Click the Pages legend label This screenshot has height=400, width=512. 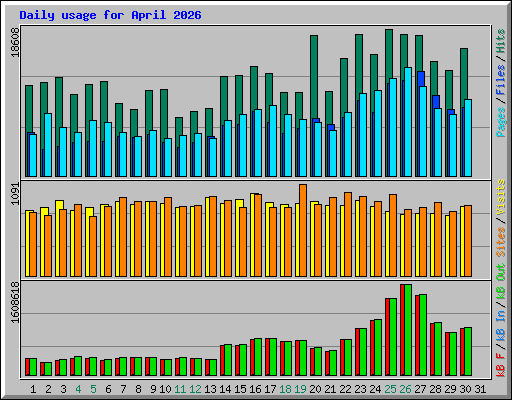tap(501, 122)
